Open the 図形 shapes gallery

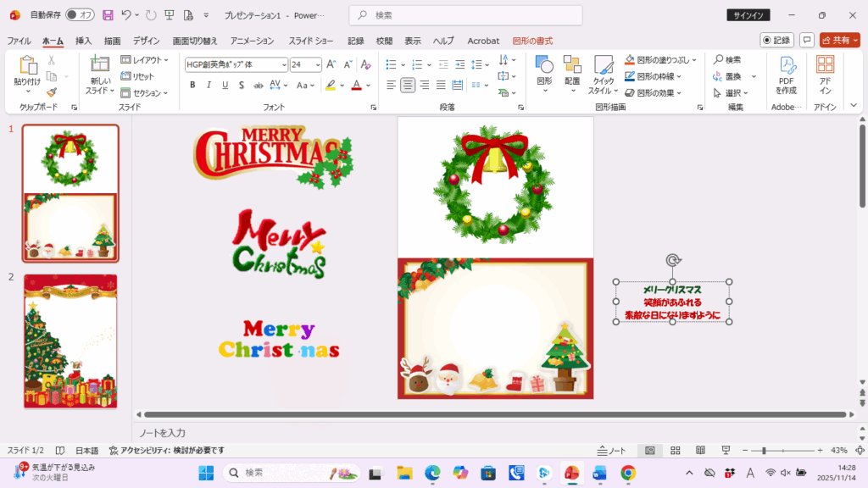(x=544, y=75)
